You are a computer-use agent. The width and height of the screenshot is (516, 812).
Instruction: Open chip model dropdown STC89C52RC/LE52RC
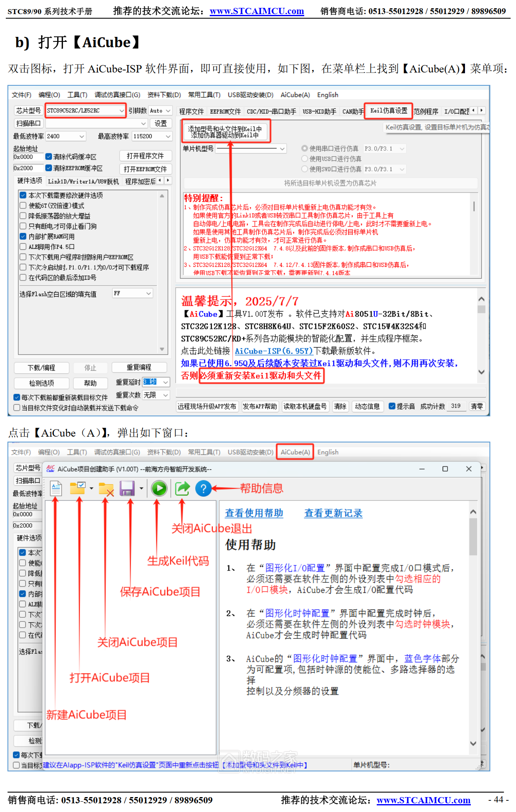tap(85, 111)
